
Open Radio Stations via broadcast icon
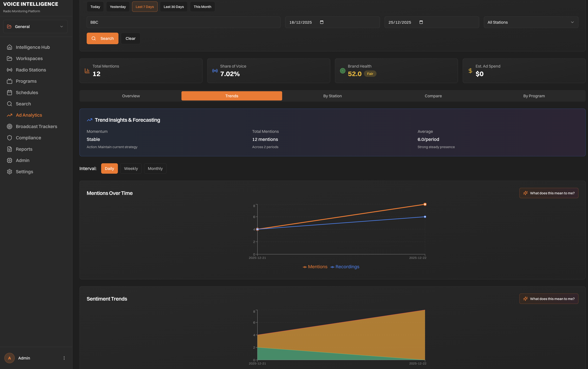click(x=10, y=70)
